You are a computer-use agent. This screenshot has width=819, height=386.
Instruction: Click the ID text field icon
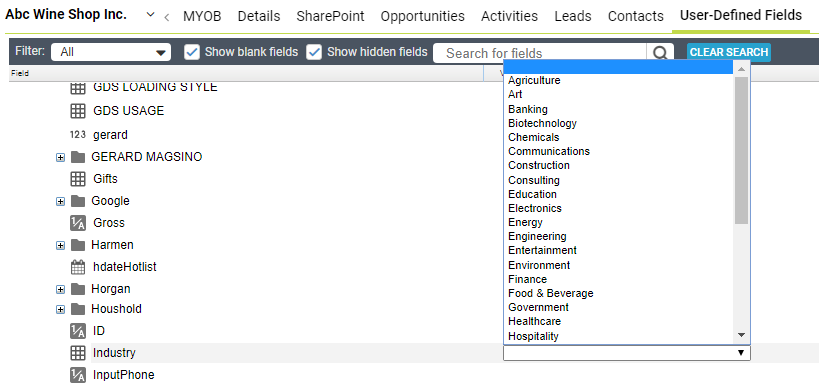coord(77,331)
